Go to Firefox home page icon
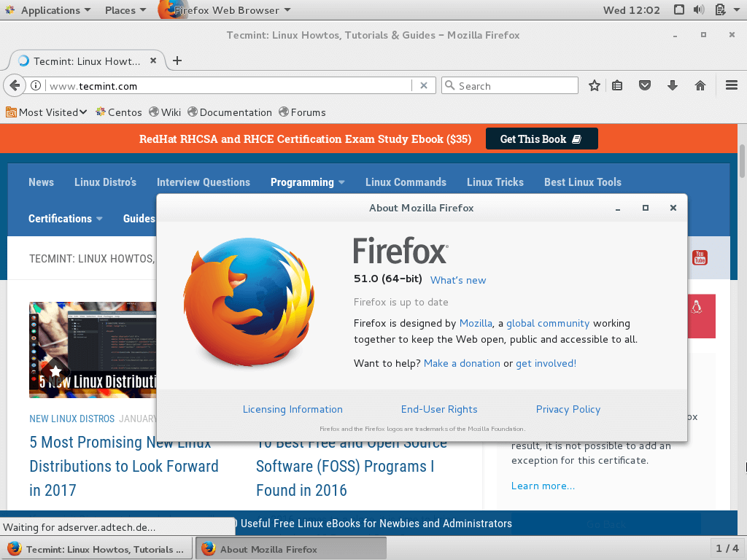 pos(700,86)
